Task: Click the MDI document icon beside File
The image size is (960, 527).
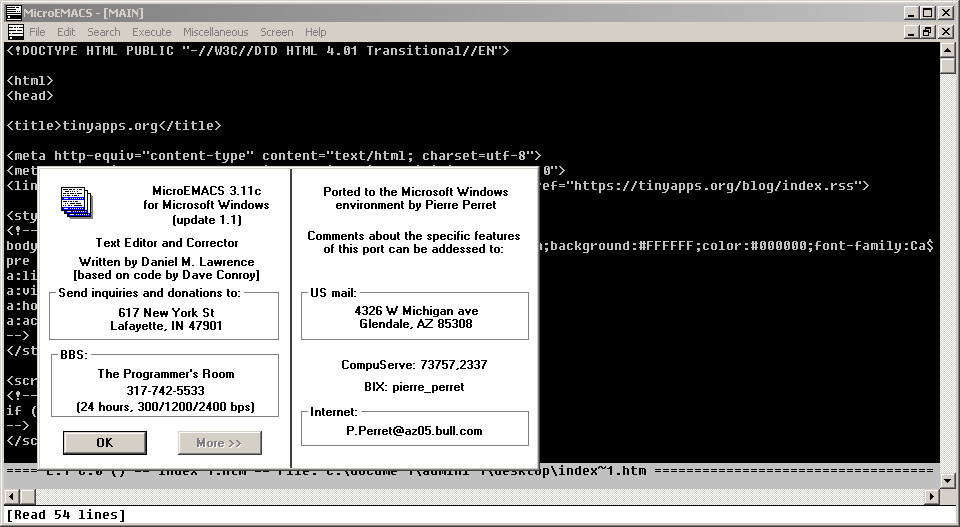Action: pos(14,32)
